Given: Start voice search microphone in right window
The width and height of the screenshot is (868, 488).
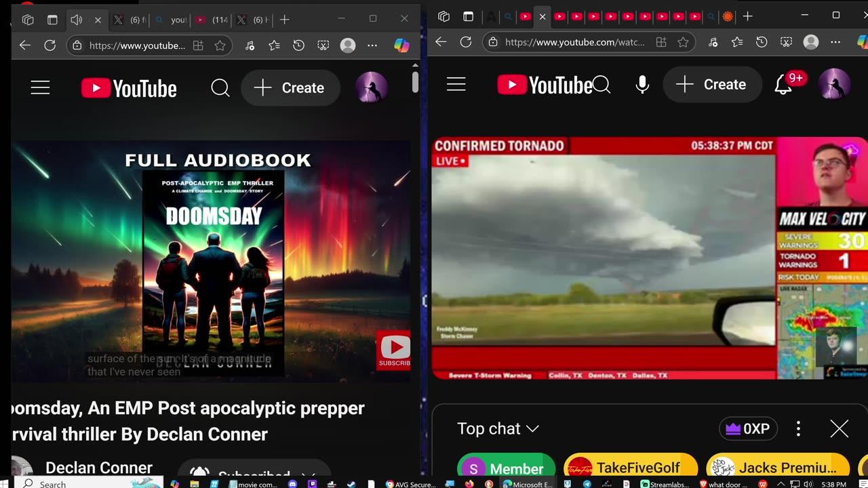Looking at the screenshot, I should tap(642, 85).
